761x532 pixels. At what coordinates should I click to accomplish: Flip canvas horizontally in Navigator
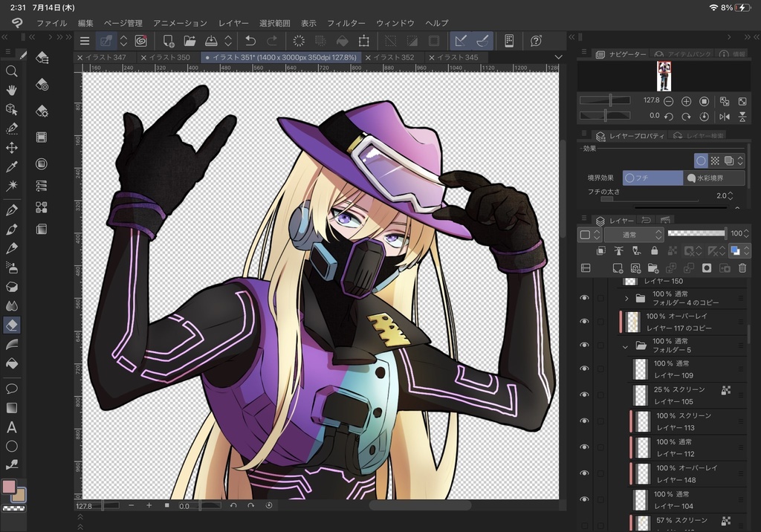725,117
